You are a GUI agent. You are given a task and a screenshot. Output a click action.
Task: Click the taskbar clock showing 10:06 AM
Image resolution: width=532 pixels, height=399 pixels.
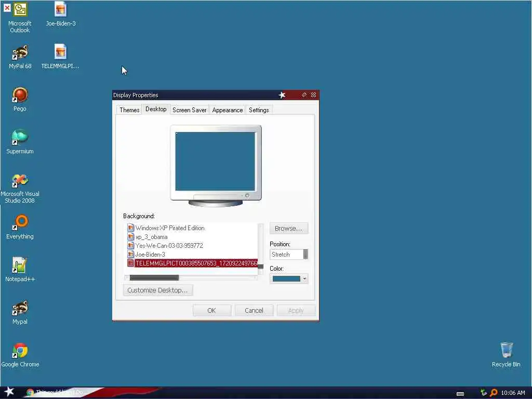pyautogui.click(x=513, y=393)
